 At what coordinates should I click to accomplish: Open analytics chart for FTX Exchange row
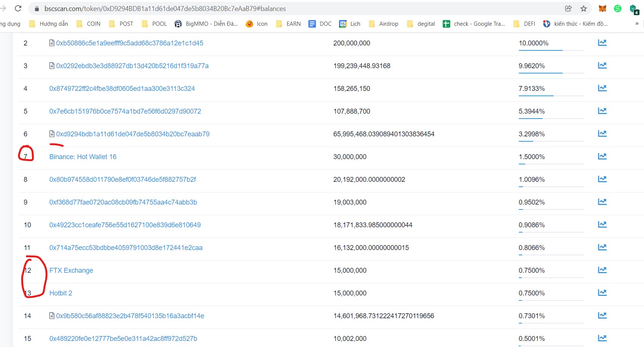pyautogui.click(x=602, y=270)
